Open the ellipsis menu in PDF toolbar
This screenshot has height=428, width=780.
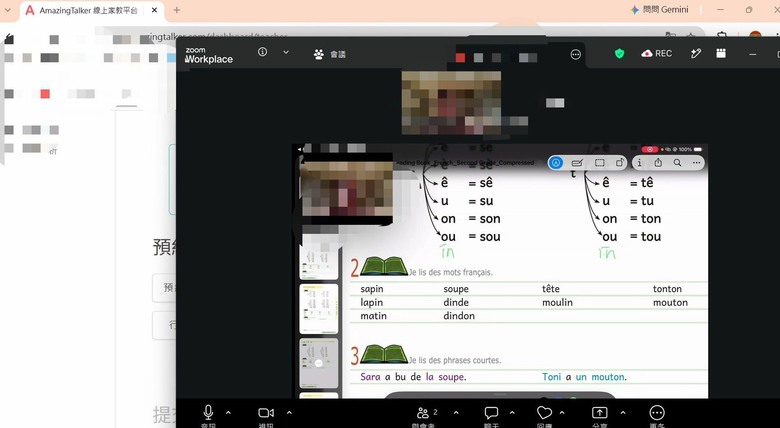pyautogui.click(x=696, y=163)
